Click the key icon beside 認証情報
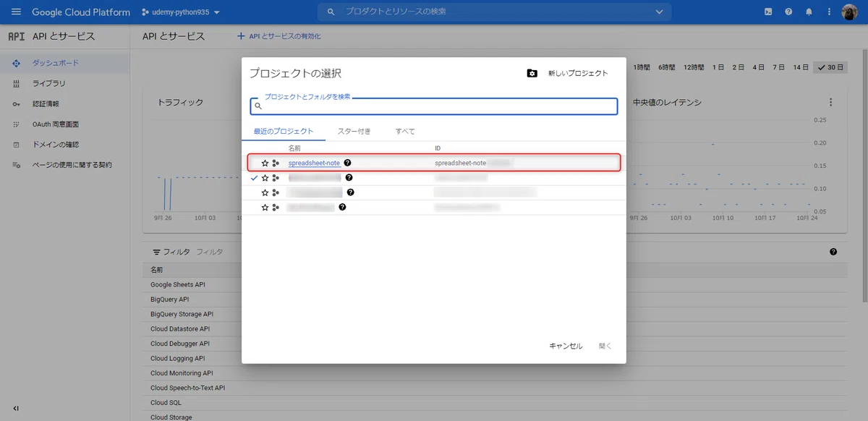Viewport: 868px width, 421px height. tap(16, 104)
